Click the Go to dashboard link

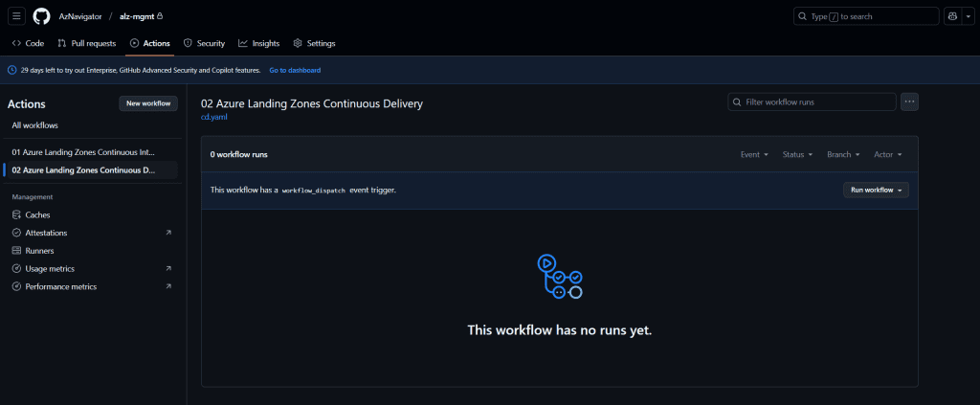pos(295,71)
